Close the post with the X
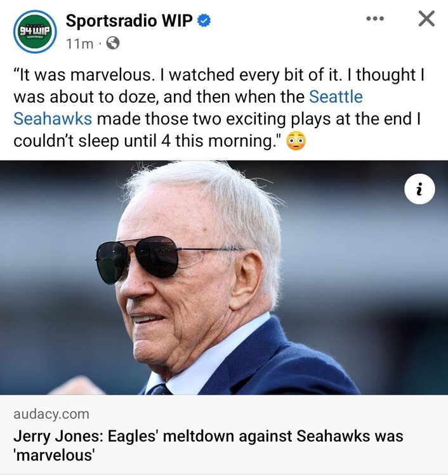The image size is (448, 476). pos(426,19)
